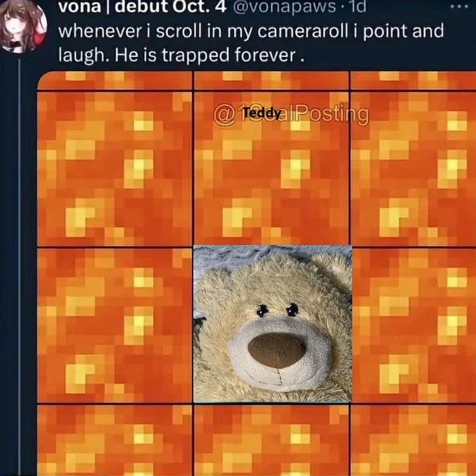
Task: Select the lava tile directly below teddy bear
Action: pos(271,440)
